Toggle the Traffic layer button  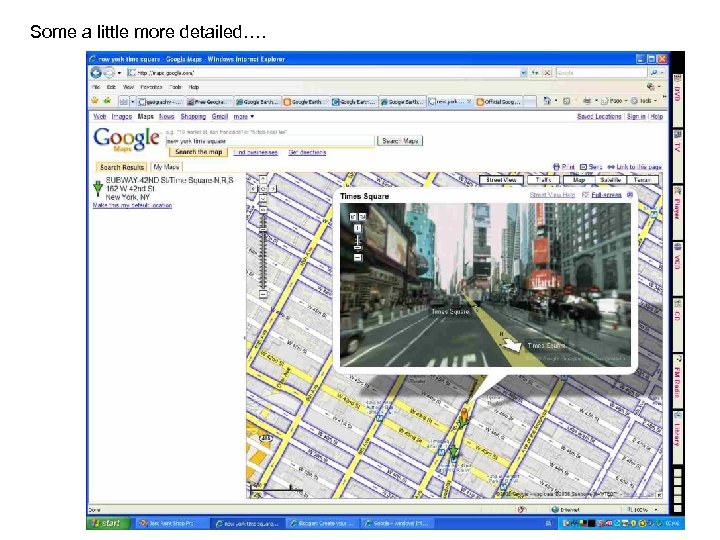pyautogui.click(x=543, y=180)
